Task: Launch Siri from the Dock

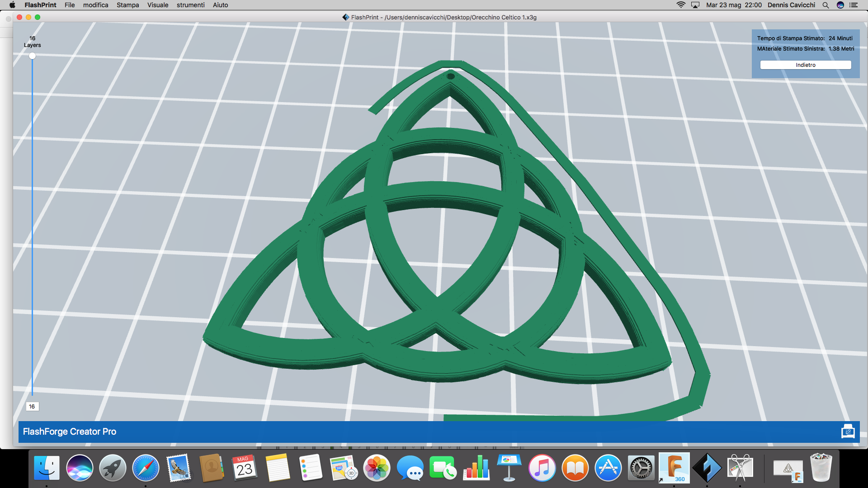Action: [x=80, y=468]
